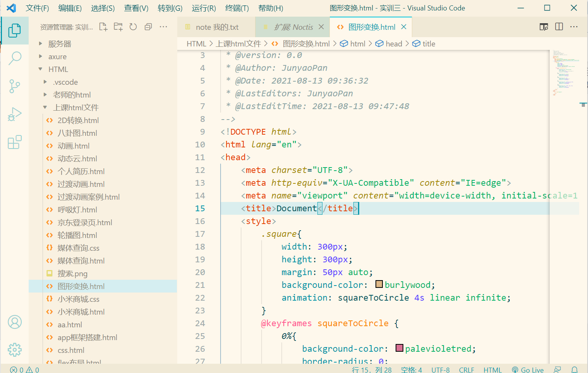This screenshot has width=588, height=373.
Task: Click the burlywood color swatch
Action: [379, 284]
